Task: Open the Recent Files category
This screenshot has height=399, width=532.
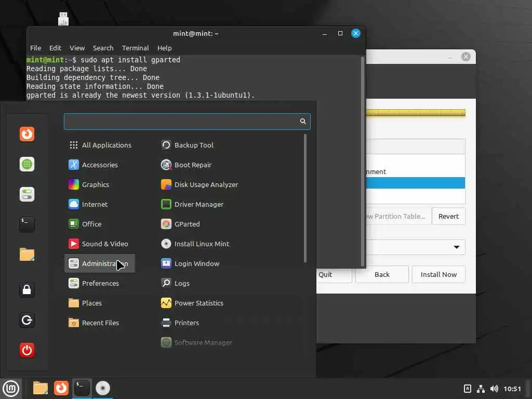Action: point(100,322)
